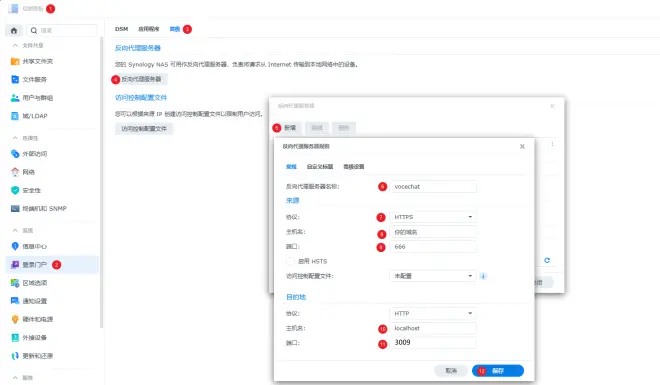Open 网络 (Network) house icon
This screenshot has width=660, height=385.
tap(15, 172)
